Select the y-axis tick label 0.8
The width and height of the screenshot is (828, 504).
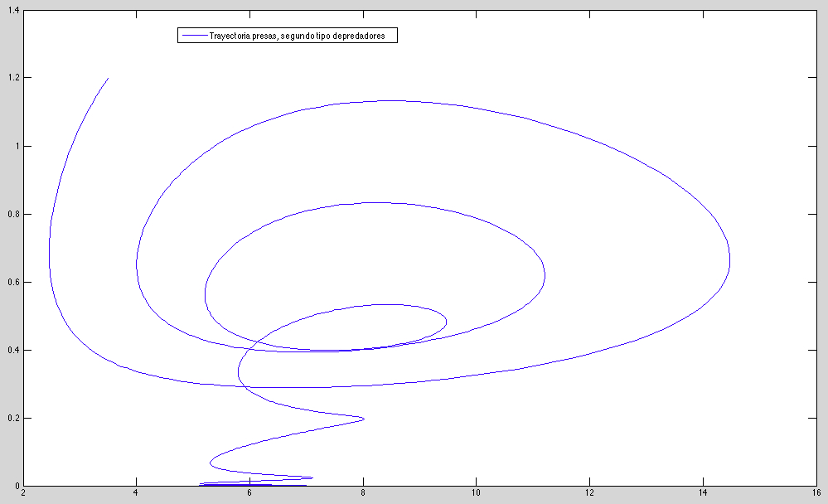(x=12, y=215)
